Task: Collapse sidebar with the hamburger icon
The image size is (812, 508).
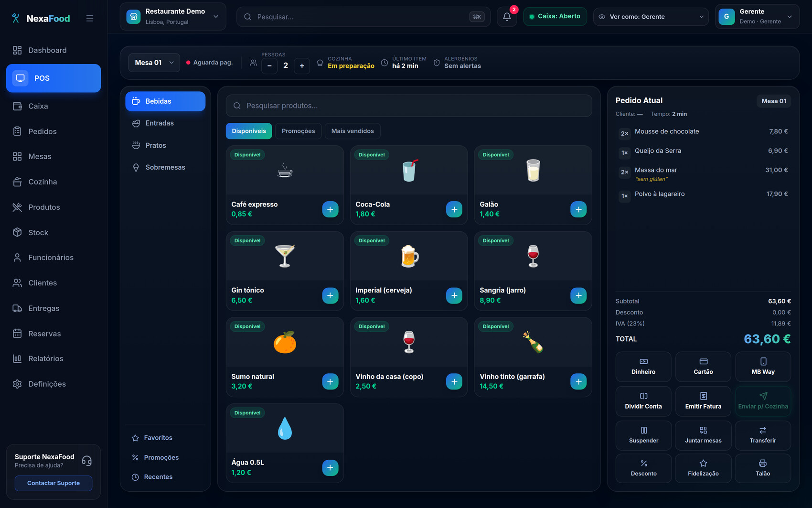Action: pos(90,18)
